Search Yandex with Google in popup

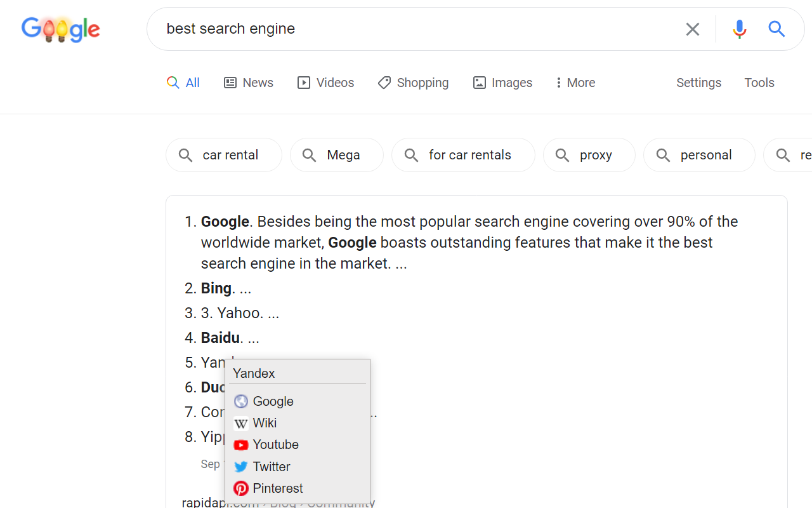coord(297,401)
